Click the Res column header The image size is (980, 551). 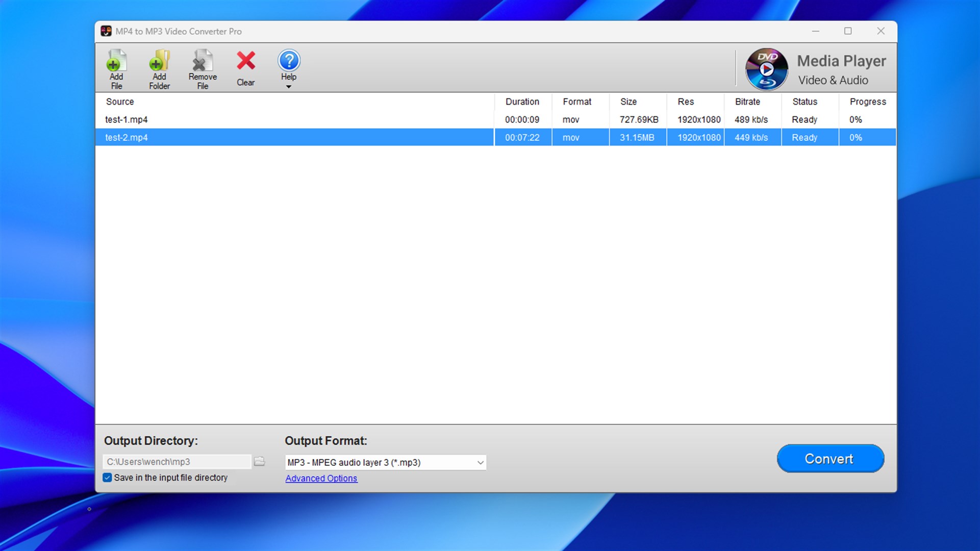(695, 102)
